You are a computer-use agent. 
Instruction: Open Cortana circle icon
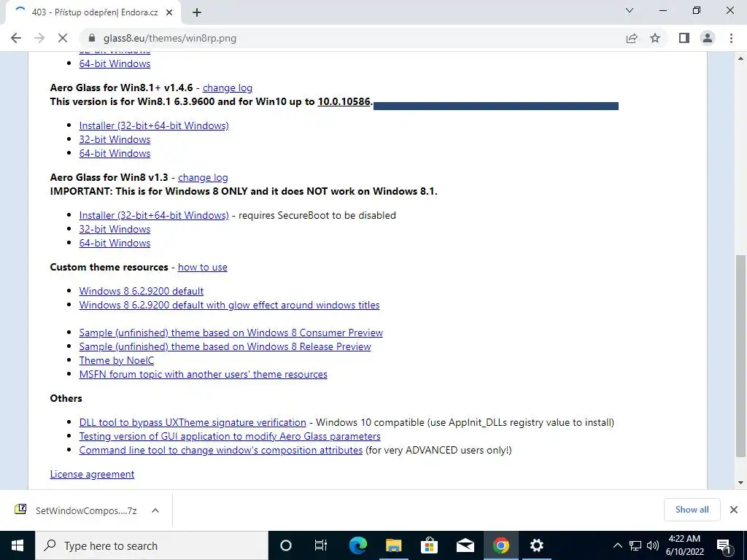pyautogui.click(x=286, y=545)
